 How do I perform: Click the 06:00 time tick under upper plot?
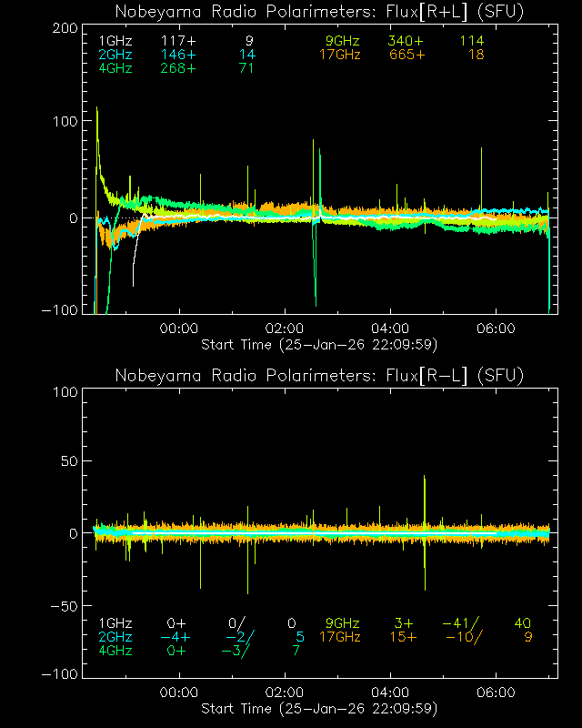pyautogui.click(x=497, y=328)
